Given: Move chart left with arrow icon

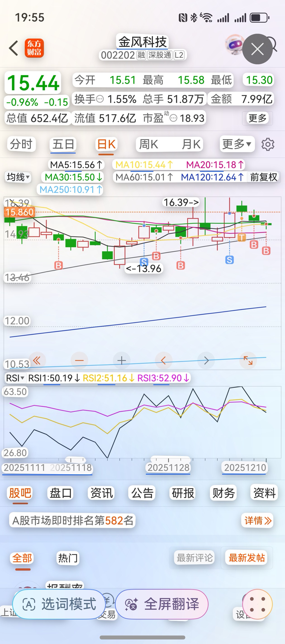Looking at the screenshot, I should 164,360.
